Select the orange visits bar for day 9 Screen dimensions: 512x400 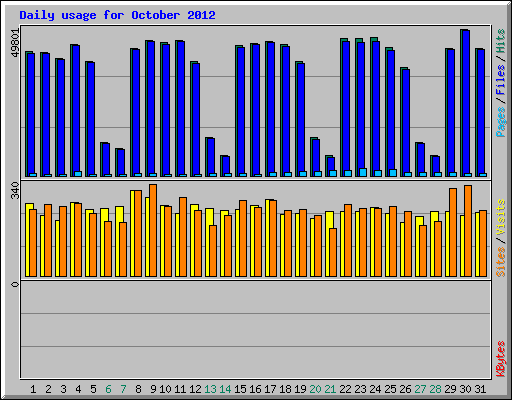point(153,230)
